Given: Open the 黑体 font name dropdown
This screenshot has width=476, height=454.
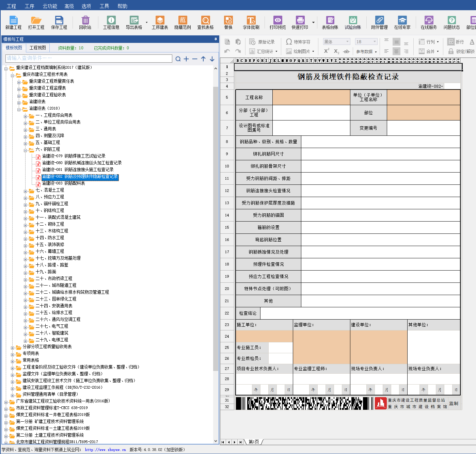Looking at the screenshot, I should click(348, 42).
